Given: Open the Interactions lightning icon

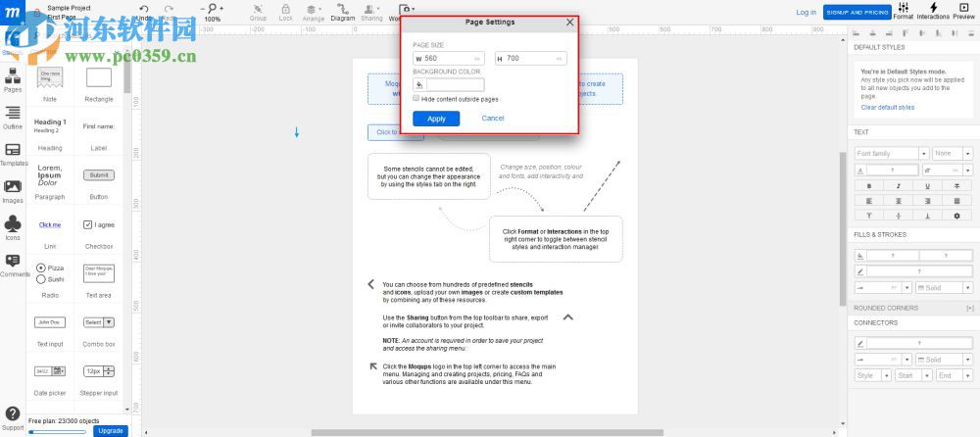Looking at the screenshot, I should [933, 8].
